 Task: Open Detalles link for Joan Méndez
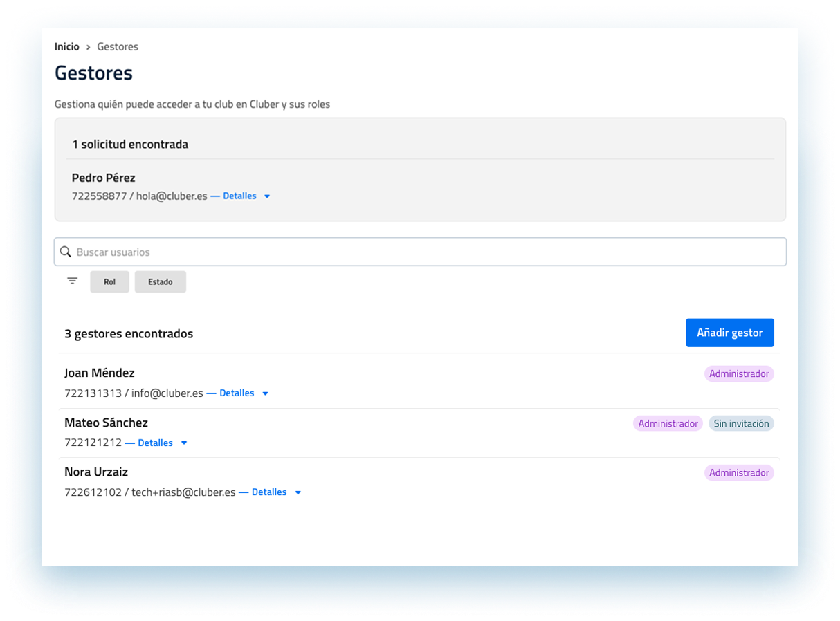click(237, 393)
